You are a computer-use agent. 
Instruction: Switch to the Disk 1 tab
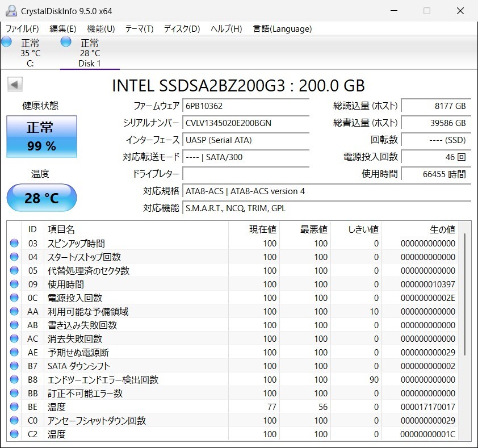[x=89, y=53]
